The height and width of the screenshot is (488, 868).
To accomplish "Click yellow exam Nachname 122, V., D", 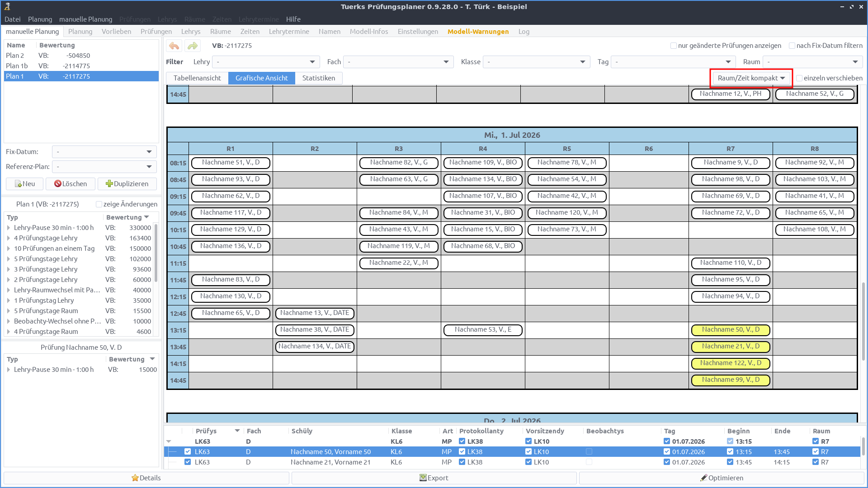I will click(x=731, y=363).
